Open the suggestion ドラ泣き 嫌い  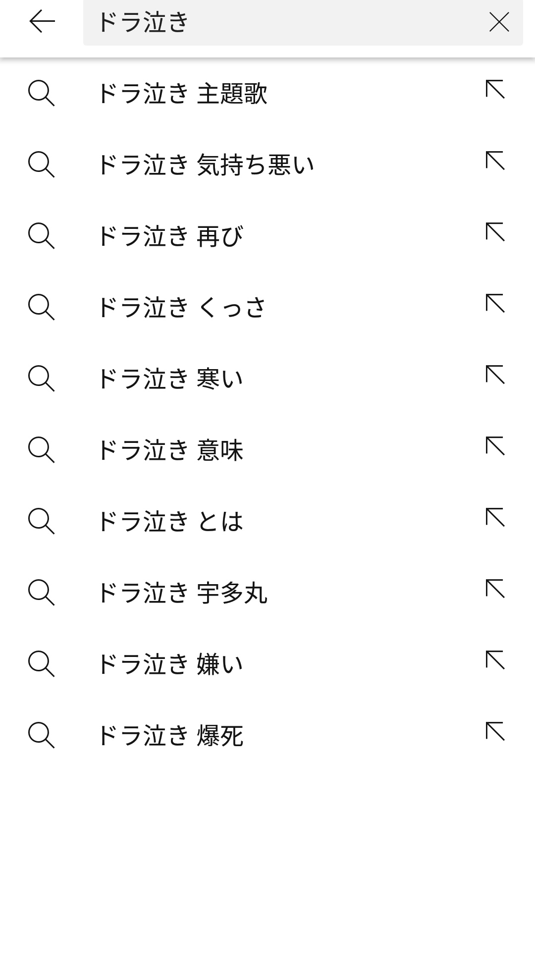pos(267,664)
